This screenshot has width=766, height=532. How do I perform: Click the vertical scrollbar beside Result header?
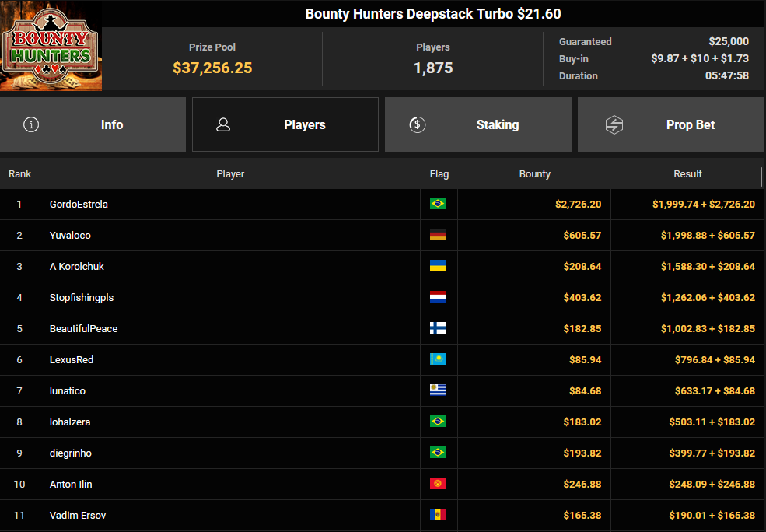tap(761, 177)
